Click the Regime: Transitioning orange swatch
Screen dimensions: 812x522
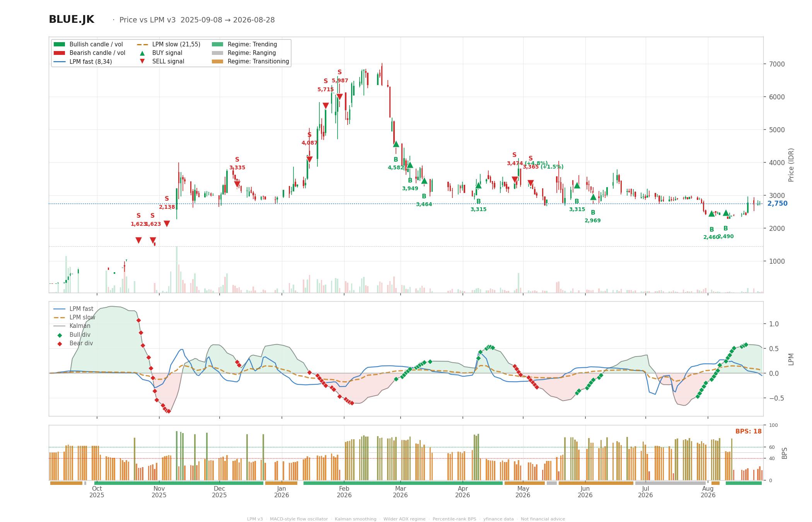[x=218, y=61]
